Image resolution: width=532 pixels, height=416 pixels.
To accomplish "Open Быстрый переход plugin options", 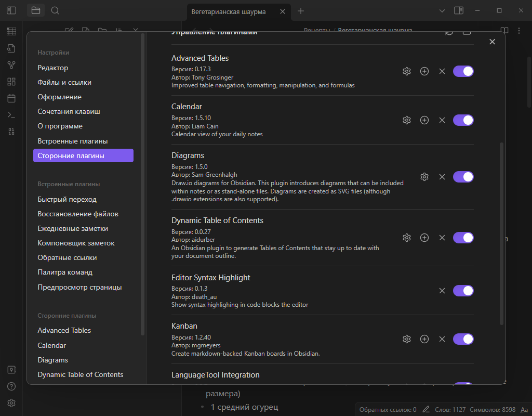I will click(83, 199).
